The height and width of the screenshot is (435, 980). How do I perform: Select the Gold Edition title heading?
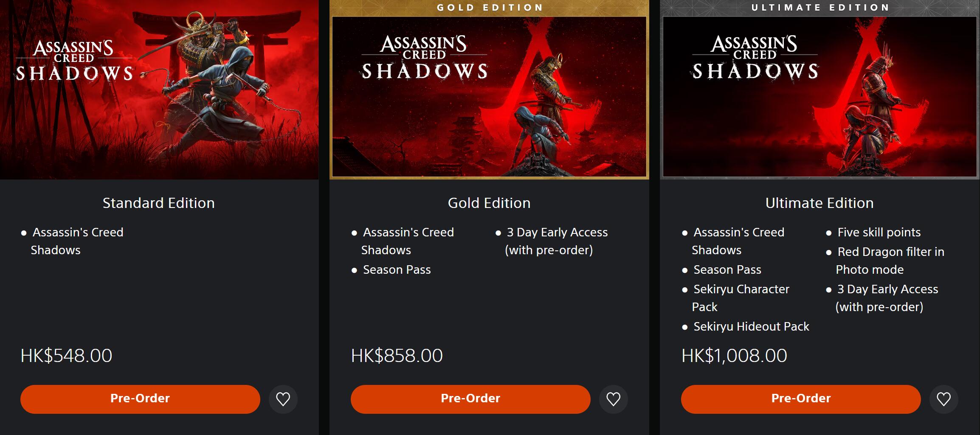coord(489,203)
